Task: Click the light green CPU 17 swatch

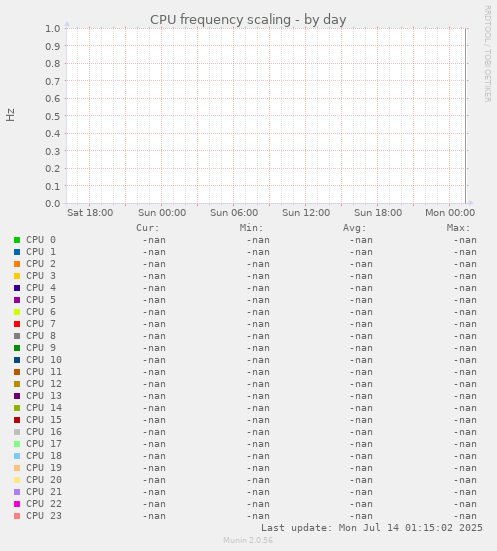Action: [17, 444]
